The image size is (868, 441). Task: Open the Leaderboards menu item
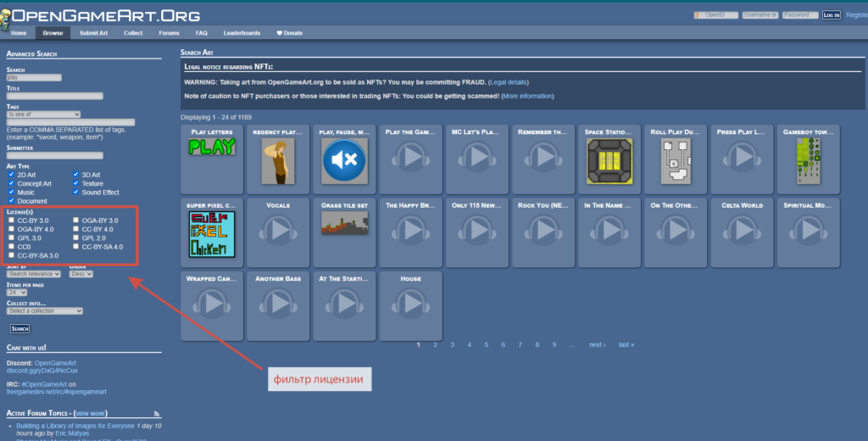pyautogui.click(x=242, y=33)
